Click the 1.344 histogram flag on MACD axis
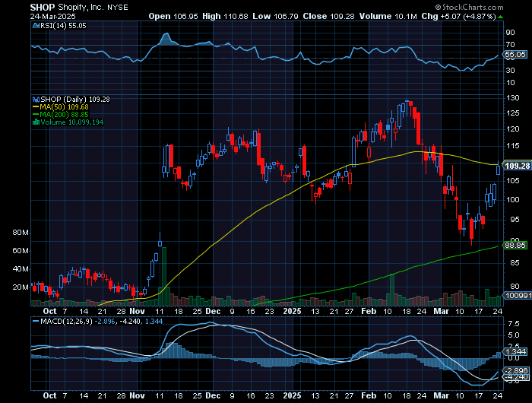 click(516, 352)
